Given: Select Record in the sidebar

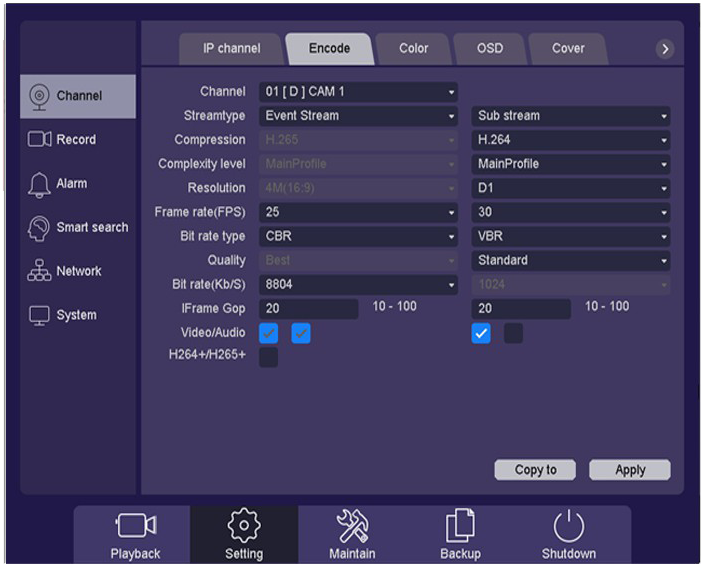Looking at the screenshot, I should (x=76, y=139).
